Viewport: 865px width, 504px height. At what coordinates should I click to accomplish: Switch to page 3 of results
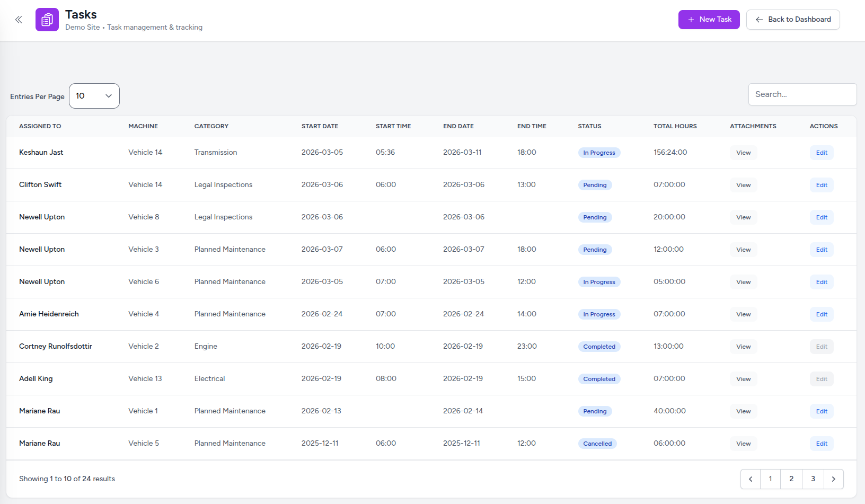813,479
